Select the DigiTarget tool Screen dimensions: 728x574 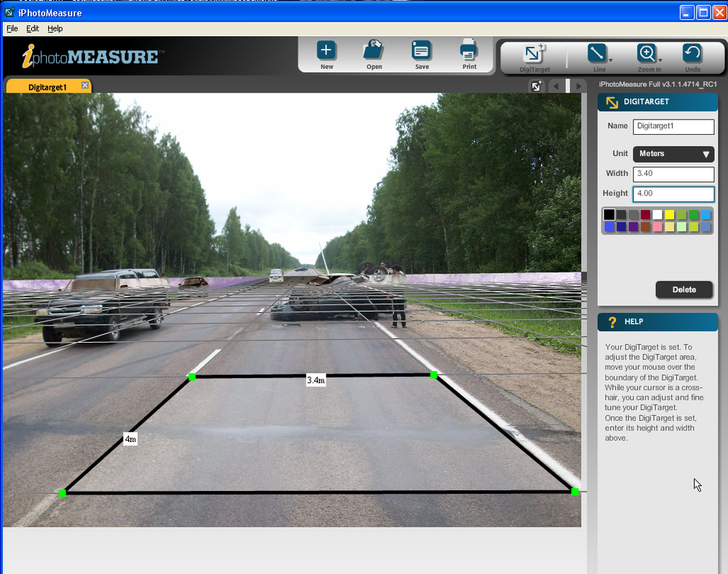[534, 54]
